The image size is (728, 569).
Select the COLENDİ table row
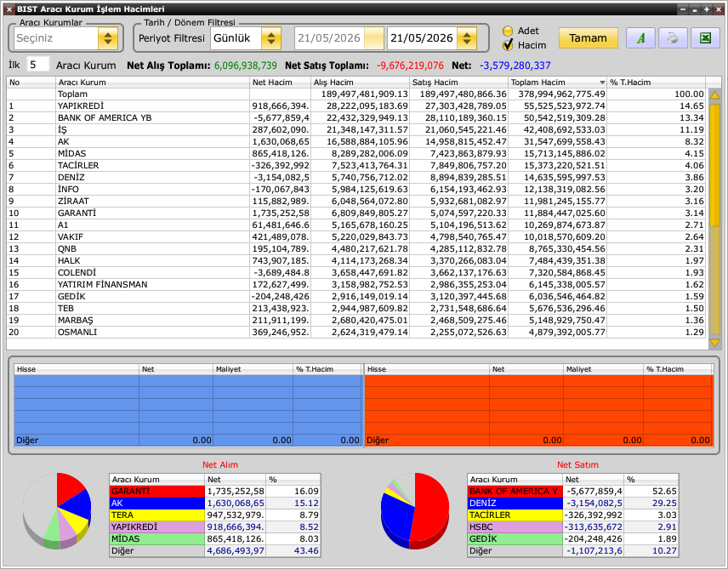tap(356, 273)
